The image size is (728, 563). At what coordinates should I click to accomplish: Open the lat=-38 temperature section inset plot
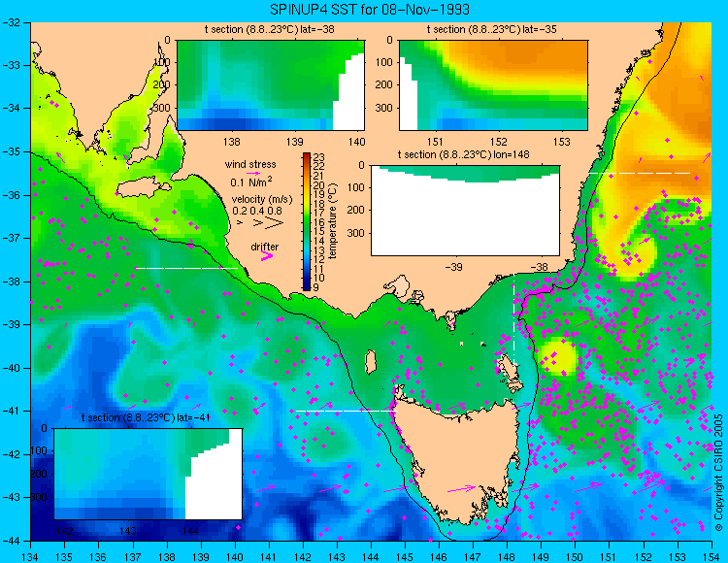(x=271, y=85)
